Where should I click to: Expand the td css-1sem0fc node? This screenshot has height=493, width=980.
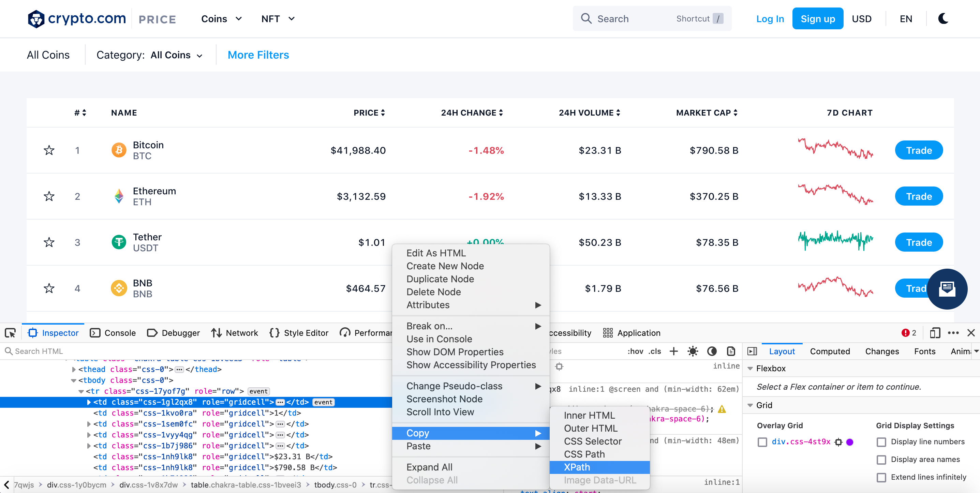point(89,424)
